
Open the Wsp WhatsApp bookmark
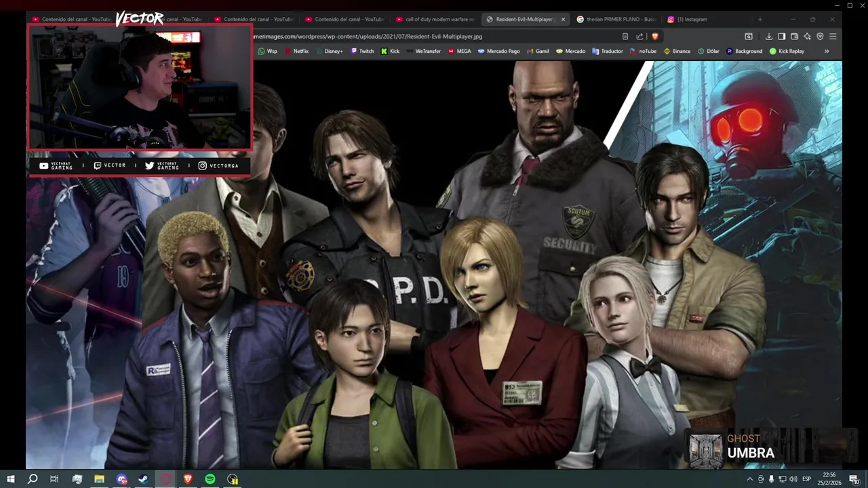point(267,51)
